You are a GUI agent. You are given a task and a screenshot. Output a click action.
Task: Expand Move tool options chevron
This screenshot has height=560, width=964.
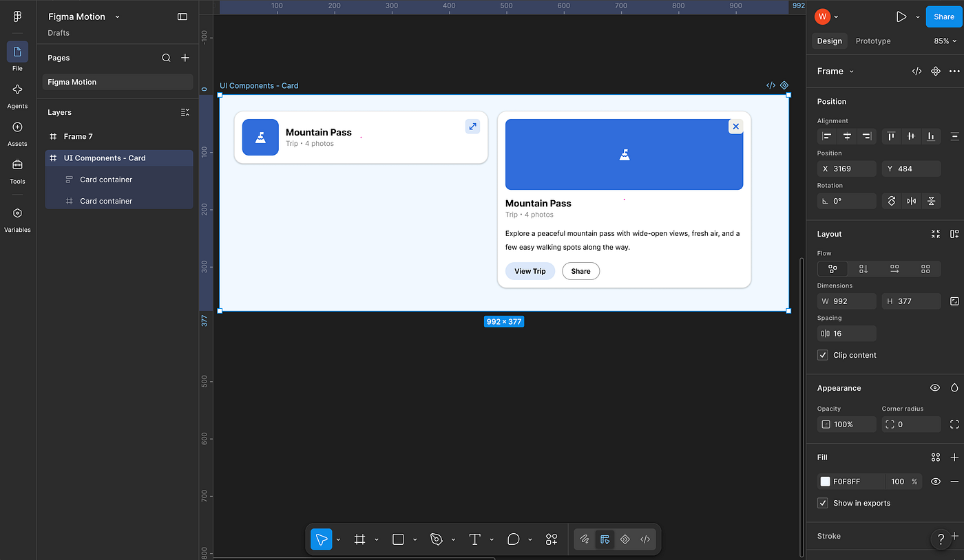point(338,540)
